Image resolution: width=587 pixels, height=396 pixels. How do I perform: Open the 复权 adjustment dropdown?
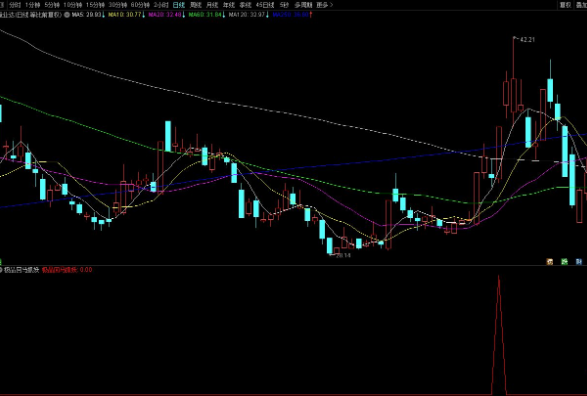point(565,5)
